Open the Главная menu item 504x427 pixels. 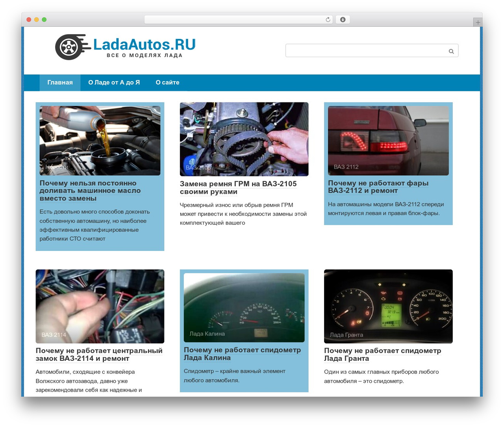click(60, 83)
